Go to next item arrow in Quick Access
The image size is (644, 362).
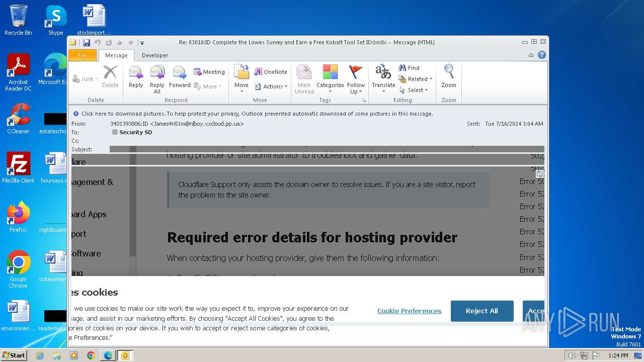coord(130,43)
